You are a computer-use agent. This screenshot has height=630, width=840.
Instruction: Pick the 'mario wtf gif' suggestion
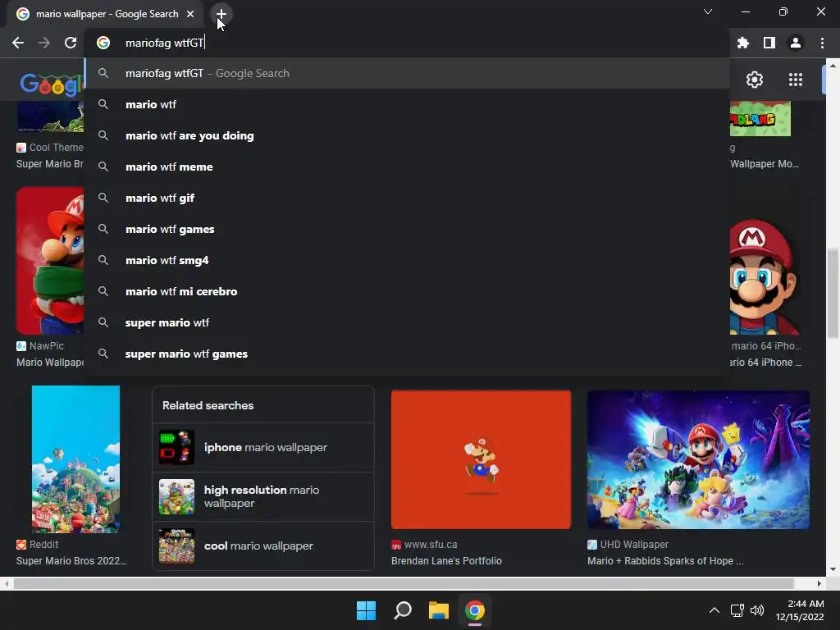(407, 198)
